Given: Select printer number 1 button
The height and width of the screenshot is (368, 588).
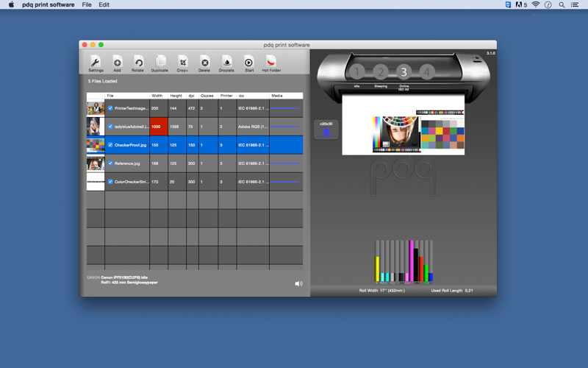Looking at the screenshot, I should click(357, 71).
